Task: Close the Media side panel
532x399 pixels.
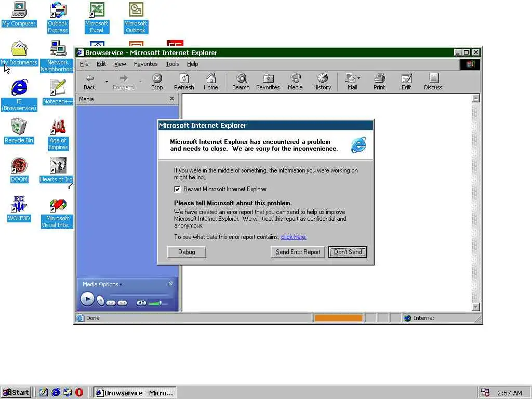Action: [x=172, y=99]
